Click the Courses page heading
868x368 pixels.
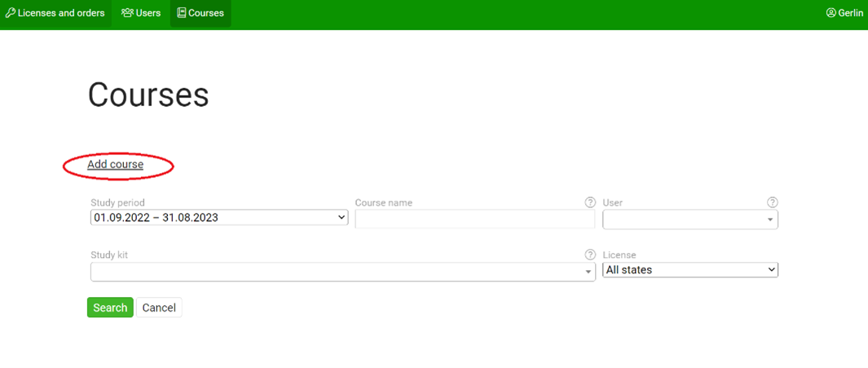tap(148, 95)
